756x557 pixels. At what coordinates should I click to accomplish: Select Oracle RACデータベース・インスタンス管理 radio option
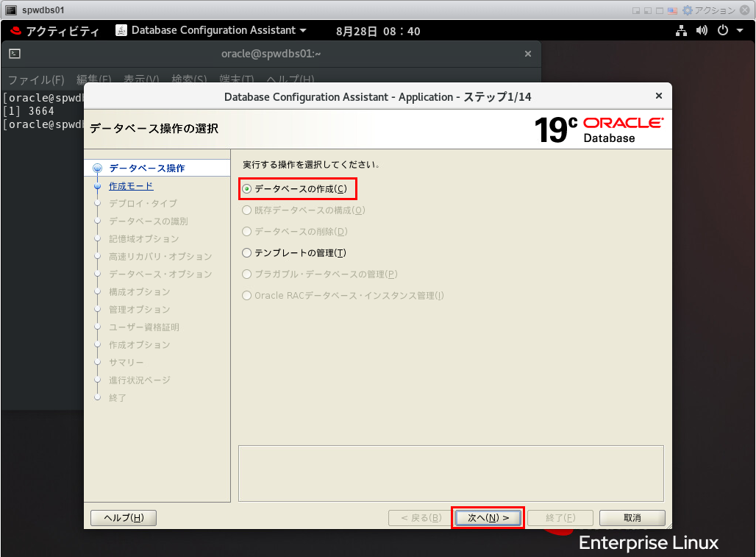[x=247, y=295]
